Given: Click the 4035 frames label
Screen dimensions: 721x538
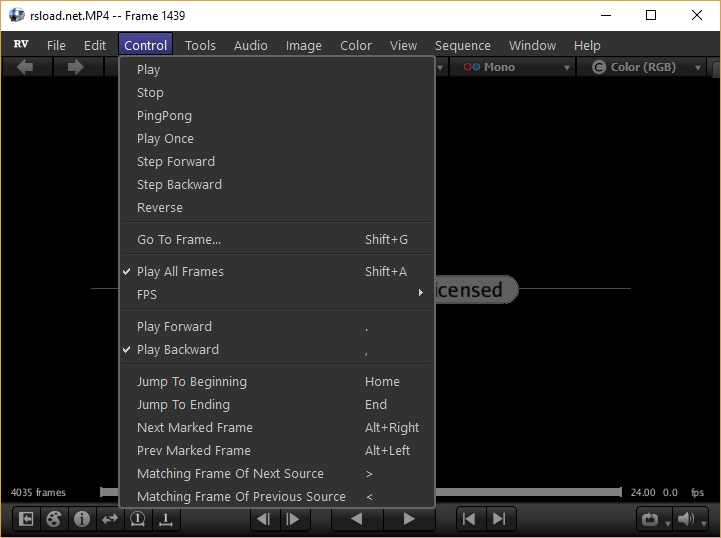Looking at the screenshot, I should (38, 492).
